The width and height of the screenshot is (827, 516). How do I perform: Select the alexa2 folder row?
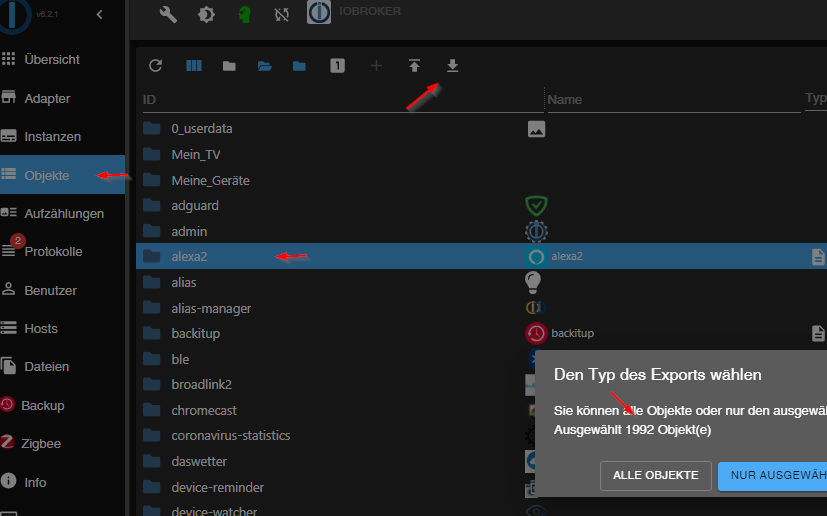tap(481, 256)
